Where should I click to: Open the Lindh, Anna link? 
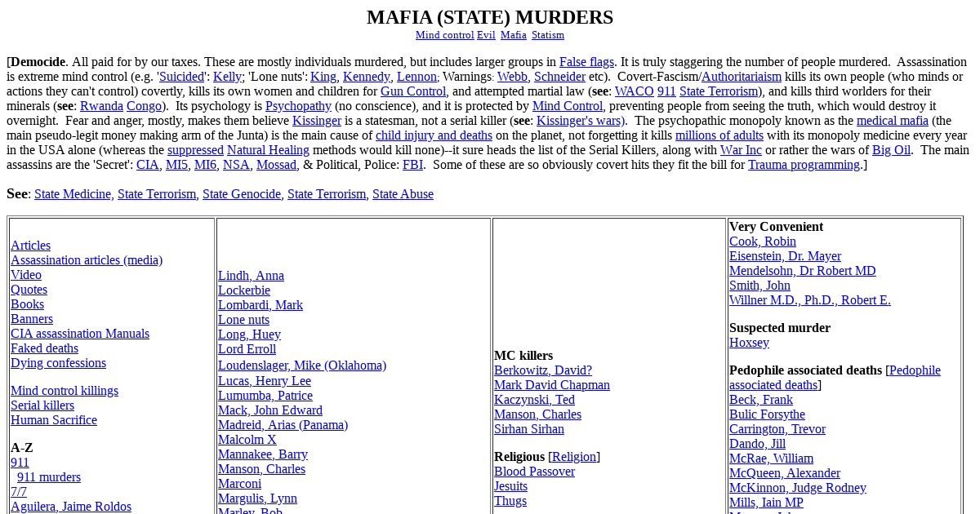(251, 276)
